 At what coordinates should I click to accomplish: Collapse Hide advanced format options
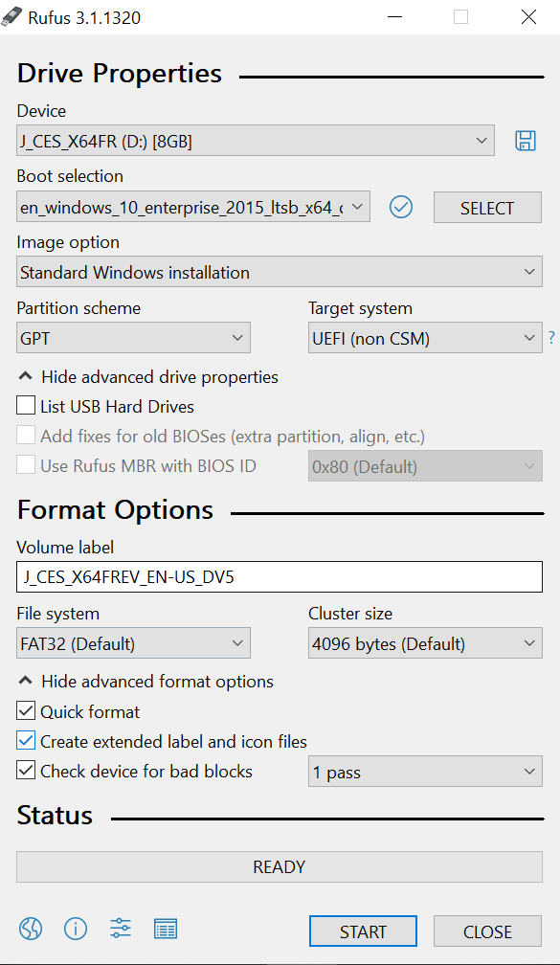[146, 682]
